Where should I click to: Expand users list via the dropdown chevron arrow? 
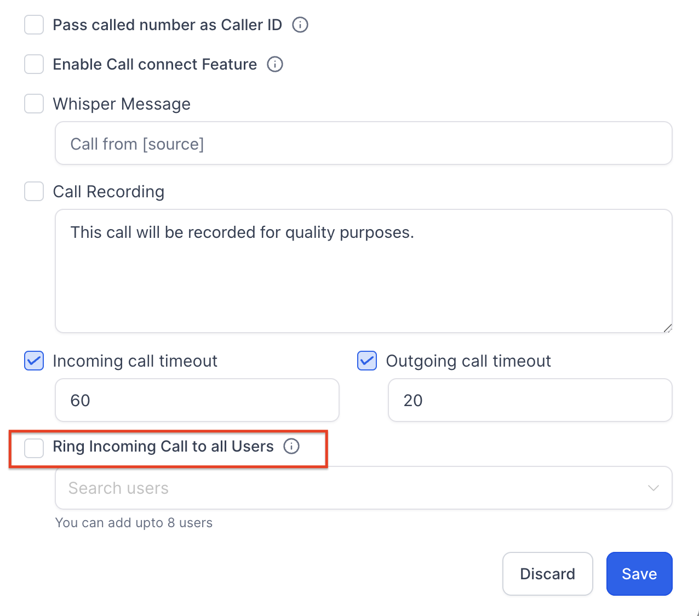(653, 488)
